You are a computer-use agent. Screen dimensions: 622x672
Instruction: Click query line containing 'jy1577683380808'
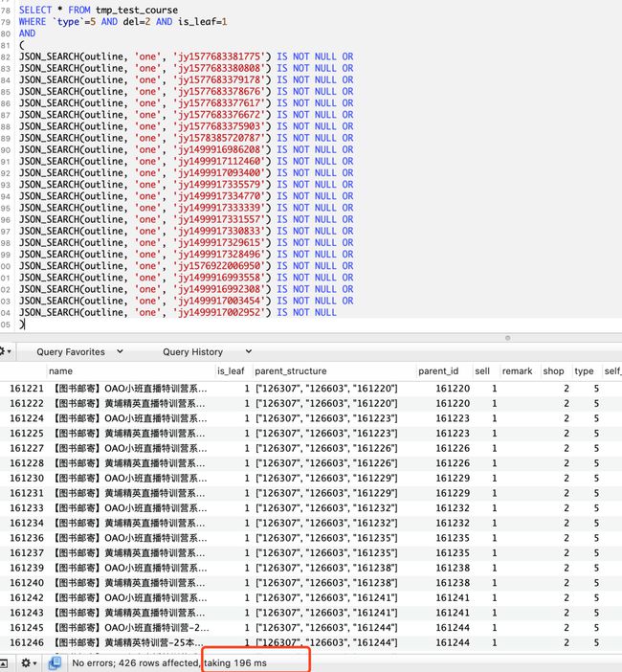click(x=187, y=68)
